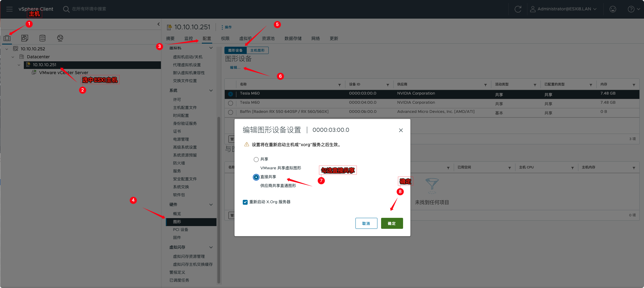Select the 直接共享 radio option
This screenshot has height=288, width=644.
pos(256,177)
